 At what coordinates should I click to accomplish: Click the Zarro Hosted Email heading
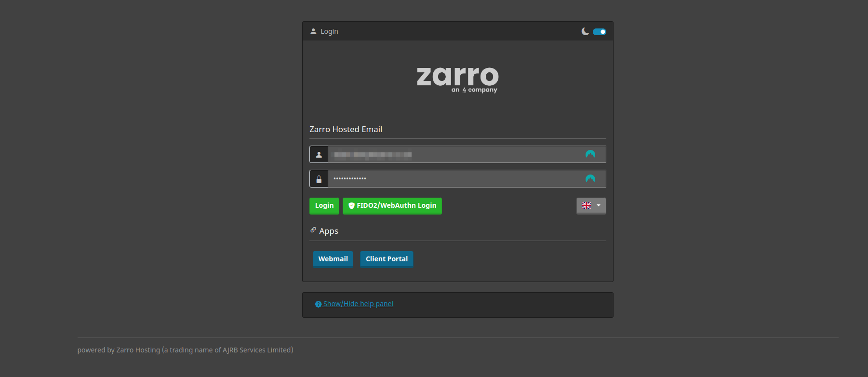click(x=346, y=129)
